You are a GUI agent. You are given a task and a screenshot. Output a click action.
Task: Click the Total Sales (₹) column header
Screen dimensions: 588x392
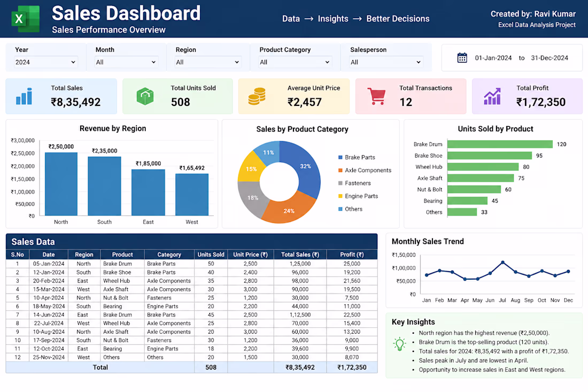click(x=300, y=255)
